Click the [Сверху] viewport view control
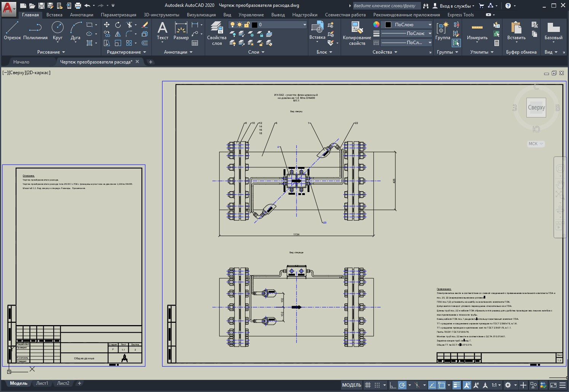This screenshot has height=392, width=569. coord(17,73)
